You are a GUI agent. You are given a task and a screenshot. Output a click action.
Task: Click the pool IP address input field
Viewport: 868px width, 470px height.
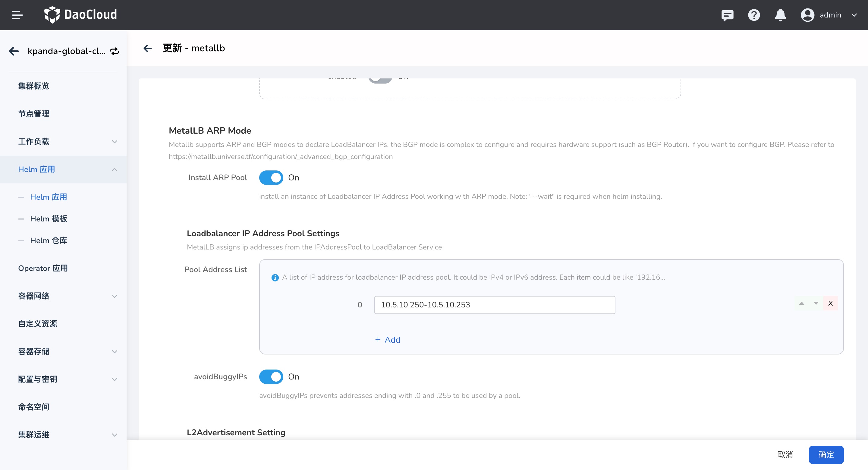[494, 305]
